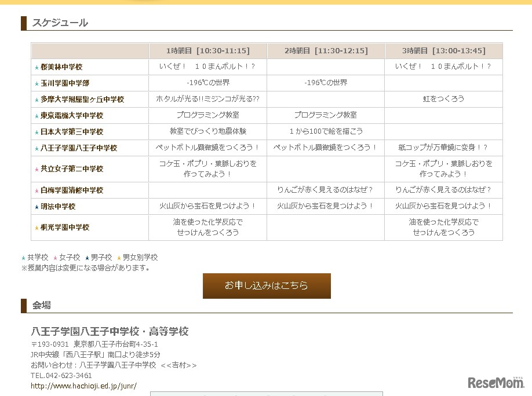Open the 玉川学園中学部 school link
532x396 pixels.
tap(65, 83)
